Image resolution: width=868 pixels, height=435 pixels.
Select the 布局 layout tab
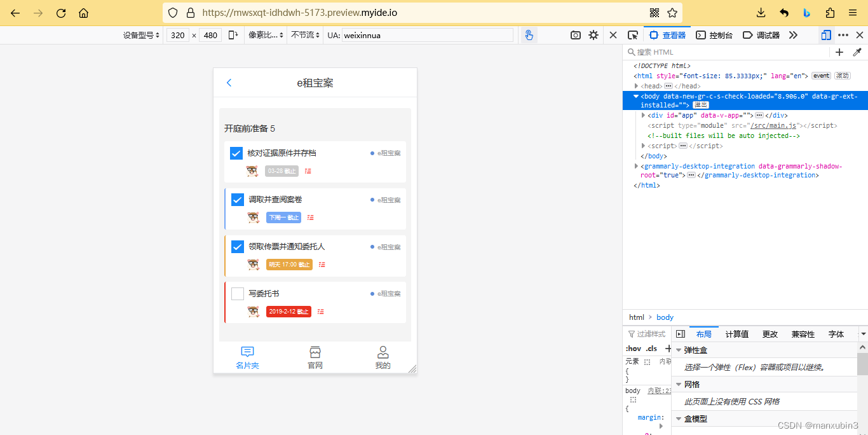pos(704,334)
